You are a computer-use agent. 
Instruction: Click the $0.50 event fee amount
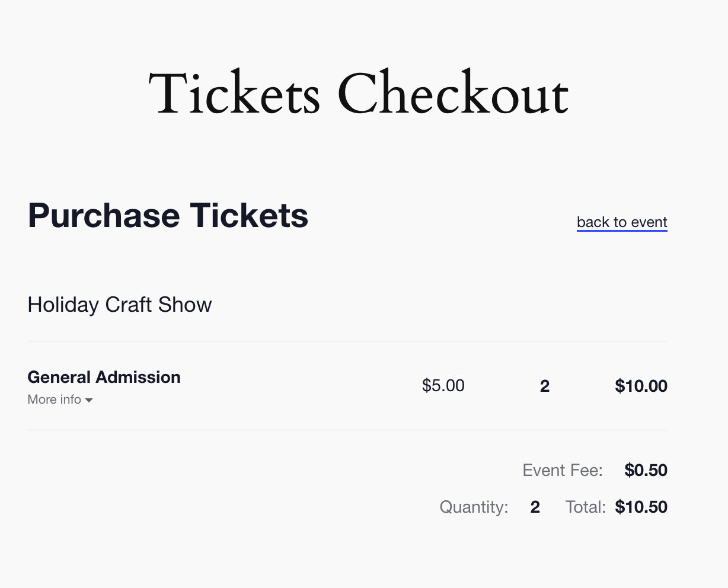(x=646, y=471)
